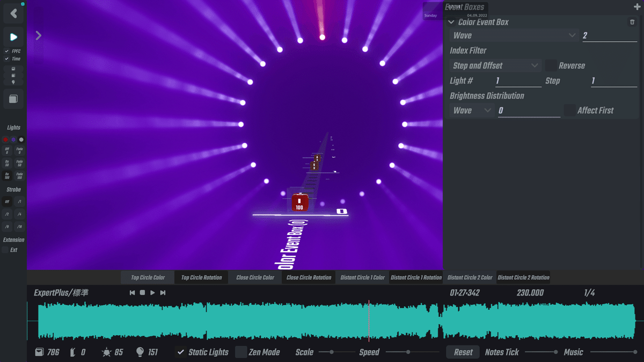The image size is (644, 362).
Task: Switch to the Distant Circle 2 Rotation tab
Action: click(x=523, y=277)
